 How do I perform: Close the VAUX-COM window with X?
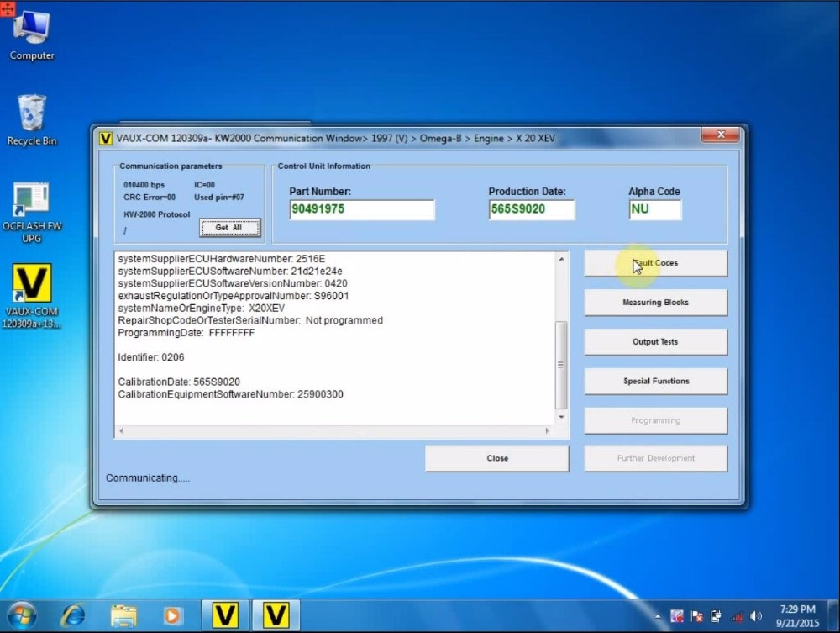click(721, 135)
